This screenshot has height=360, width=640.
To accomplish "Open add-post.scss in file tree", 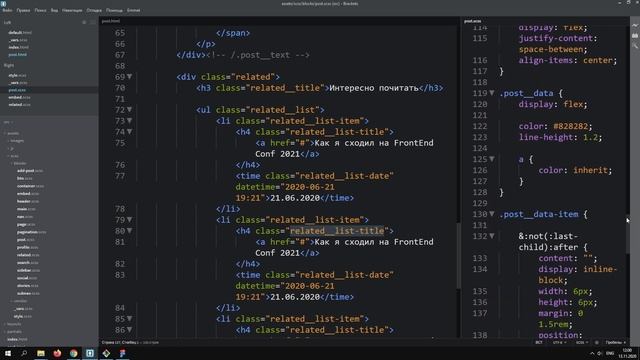I will pos(30,171).
